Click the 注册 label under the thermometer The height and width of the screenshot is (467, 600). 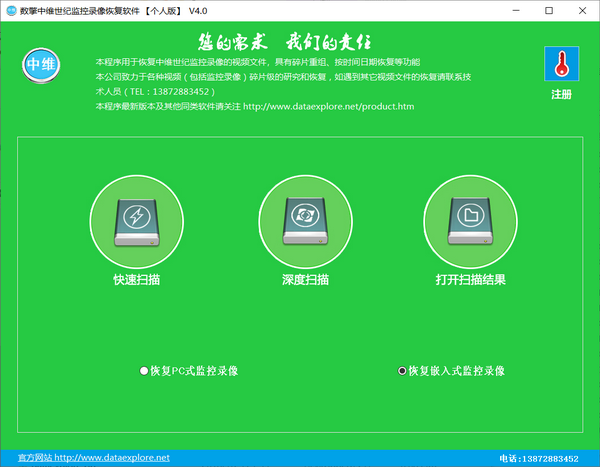(562, 95)
